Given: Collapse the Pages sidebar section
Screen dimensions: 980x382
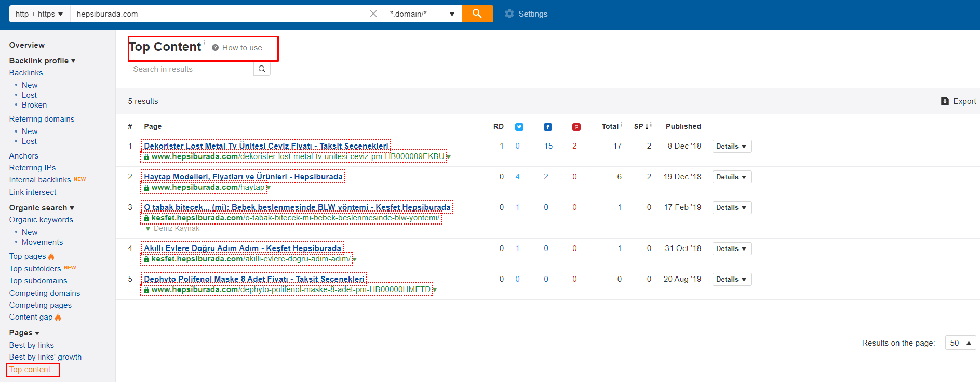Looking at the screenshot, I should click(x=24, y=333).
